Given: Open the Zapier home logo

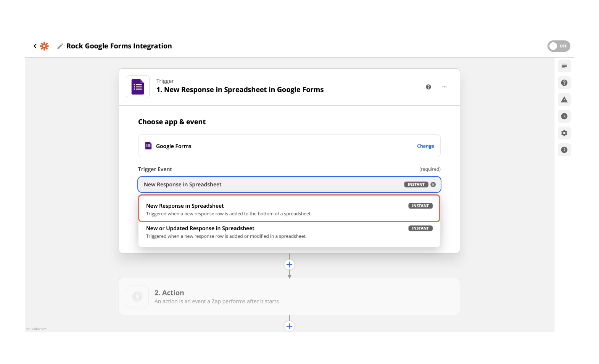Looking at the screenshot, I should tap(44, 46).
